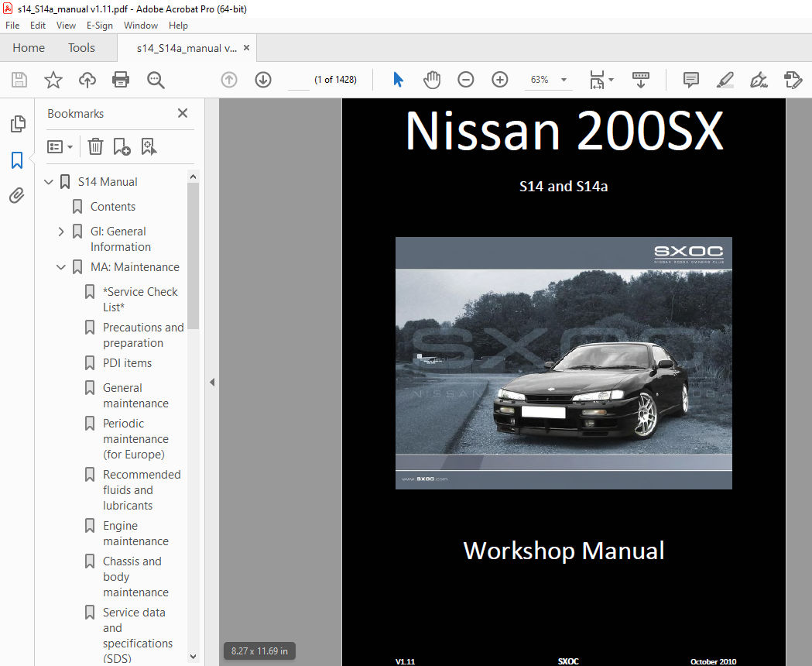Open the View menu
Image resolution: width=812 pixels, height=666 pixels.
point(66,26)
